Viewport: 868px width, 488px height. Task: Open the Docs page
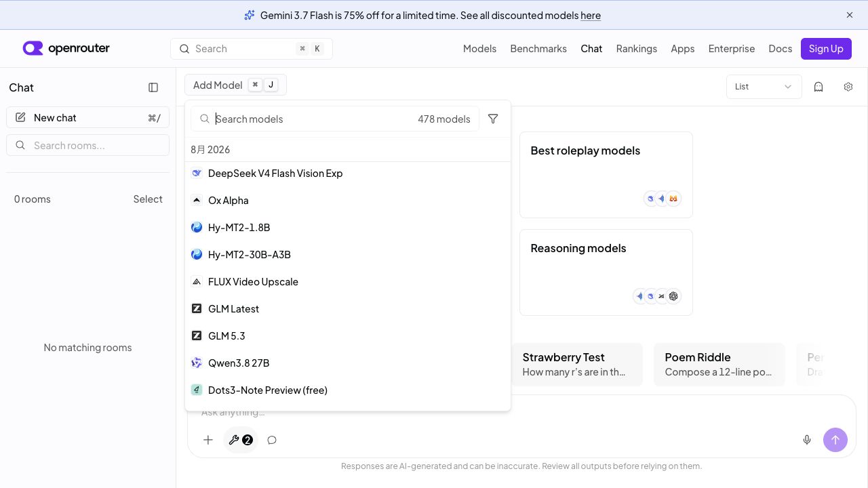pyautogui.click(x=780, y=49)
